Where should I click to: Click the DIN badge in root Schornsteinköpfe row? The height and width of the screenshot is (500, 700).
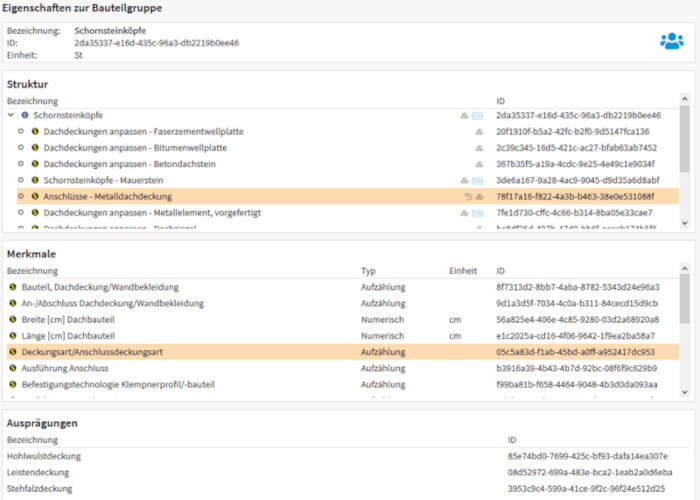(x=478, y=116)
